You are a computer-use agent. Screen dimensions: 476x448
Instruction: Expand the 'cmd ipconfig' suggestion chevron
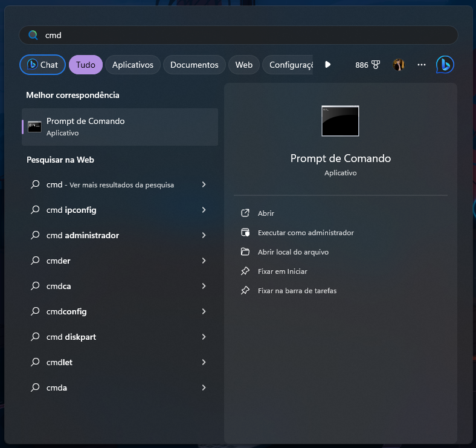pyautogui.click(x=204, y=210)
